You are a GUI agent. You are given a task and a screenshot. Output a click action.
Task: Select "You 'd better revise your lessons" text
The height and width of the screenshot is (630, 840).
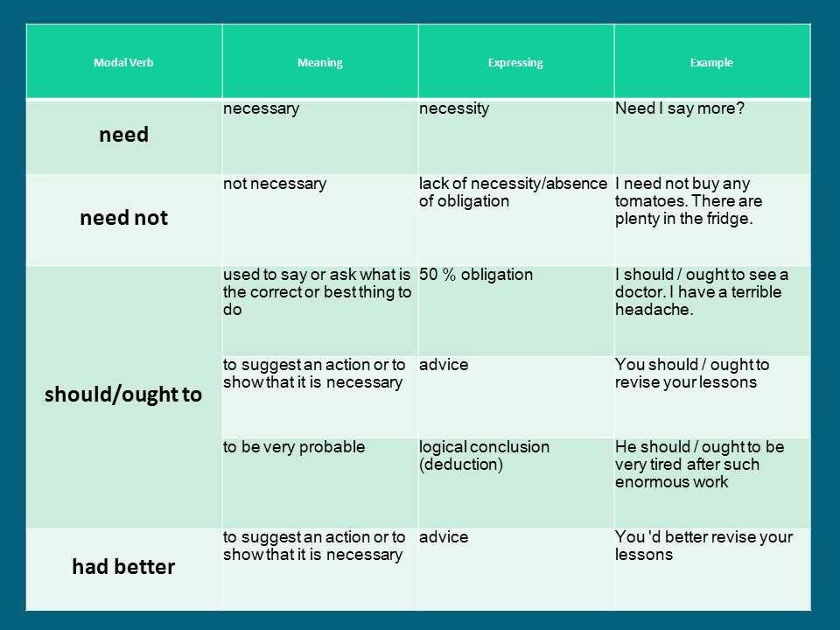click(x=703, y=545)
